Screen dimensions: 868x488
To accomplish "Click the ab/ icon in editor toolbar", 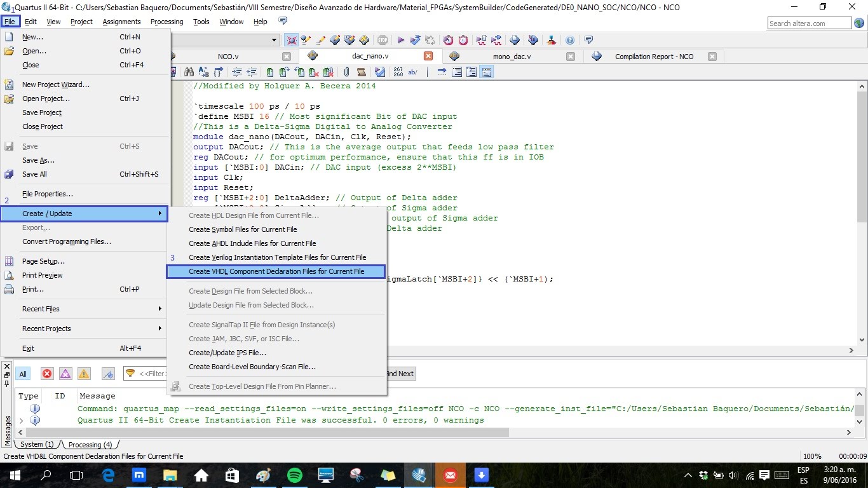I will coord(413,72).
